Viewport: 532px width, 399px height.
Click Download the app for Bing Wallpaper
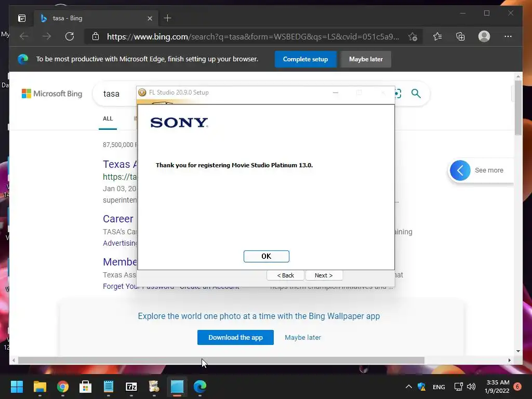(235, 338)
